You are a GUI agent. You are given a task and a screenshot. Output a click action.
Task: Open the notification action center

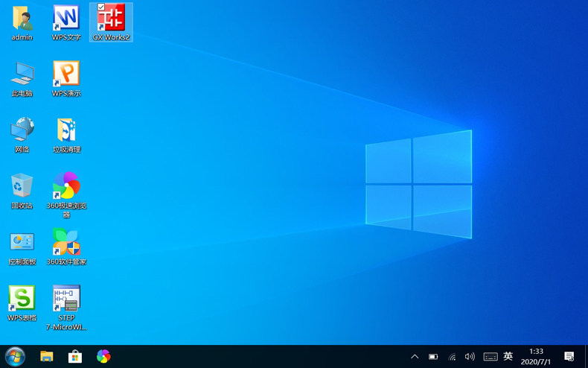coord(569,356)
